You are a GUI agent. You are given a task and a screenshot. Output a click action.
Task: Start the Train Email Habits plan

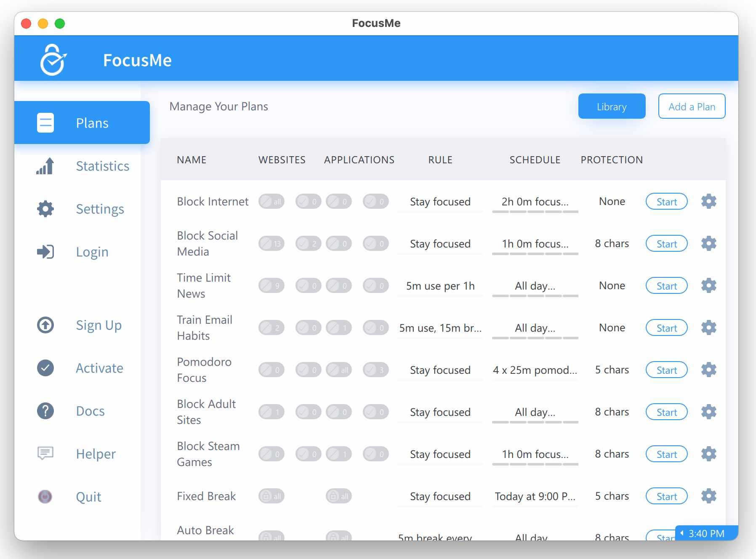667,328
